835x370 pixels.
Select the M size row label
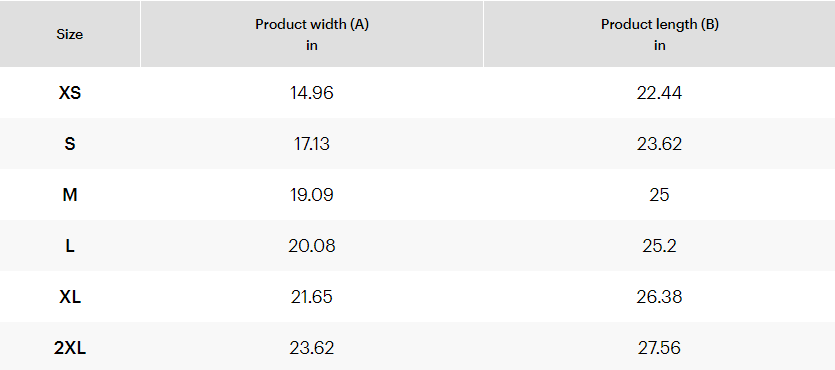70,195
